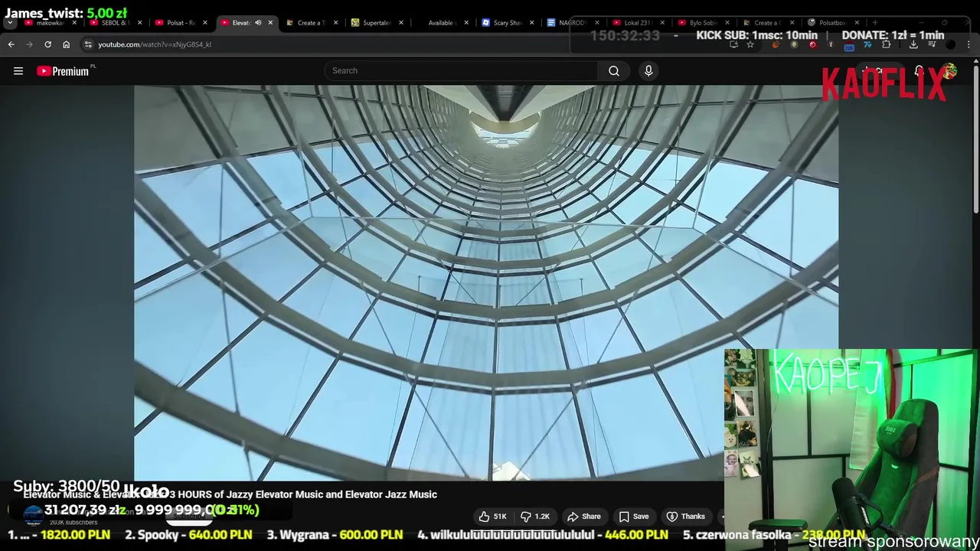This screenshot has width=980, height=551.
Task: Click the page vertical scrollbar
Action: pyautogui.click(x=975, y=138)
